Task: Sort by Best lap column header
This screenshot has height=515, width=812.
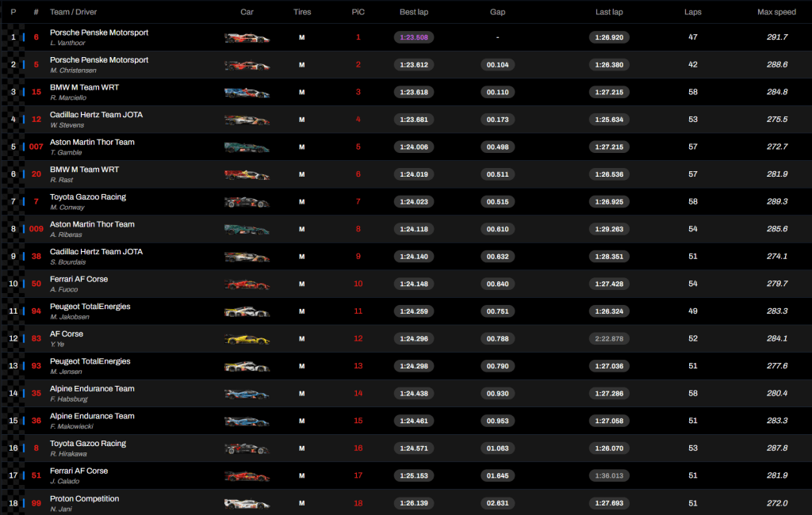Action: pos(414,12)
